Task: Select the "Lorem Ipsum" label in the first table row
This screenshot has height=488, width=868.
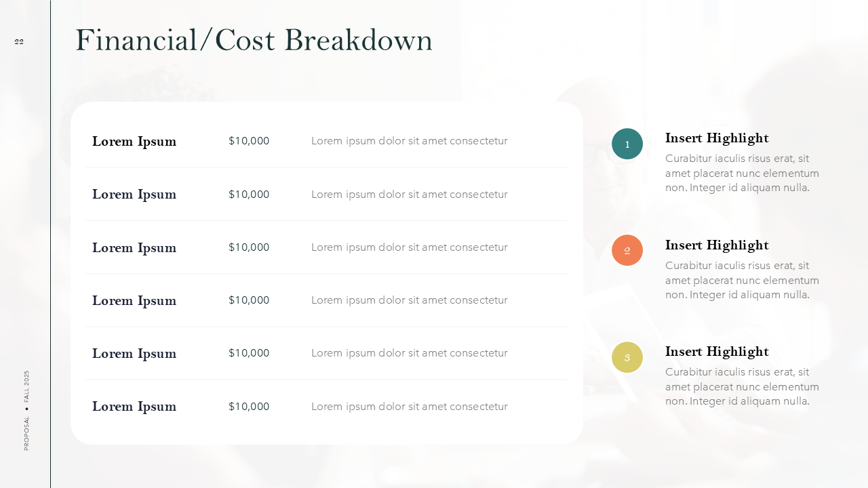Action: [134, 142]
